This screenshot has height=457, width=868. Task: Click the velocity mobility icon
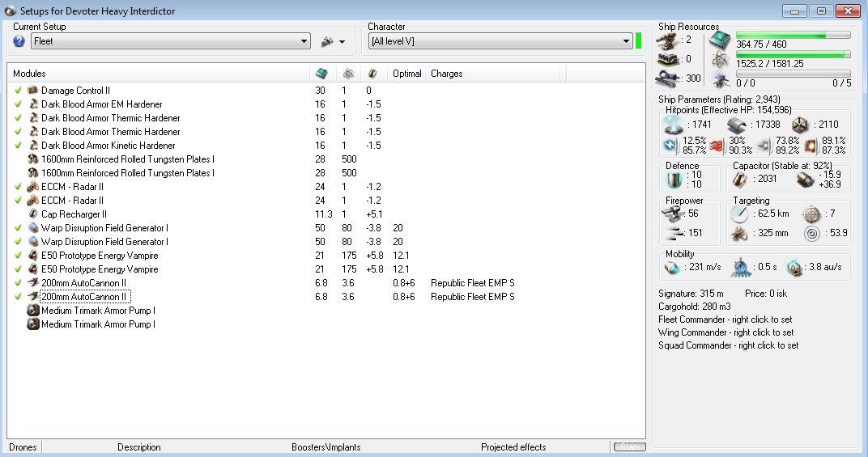coord(672,268)
